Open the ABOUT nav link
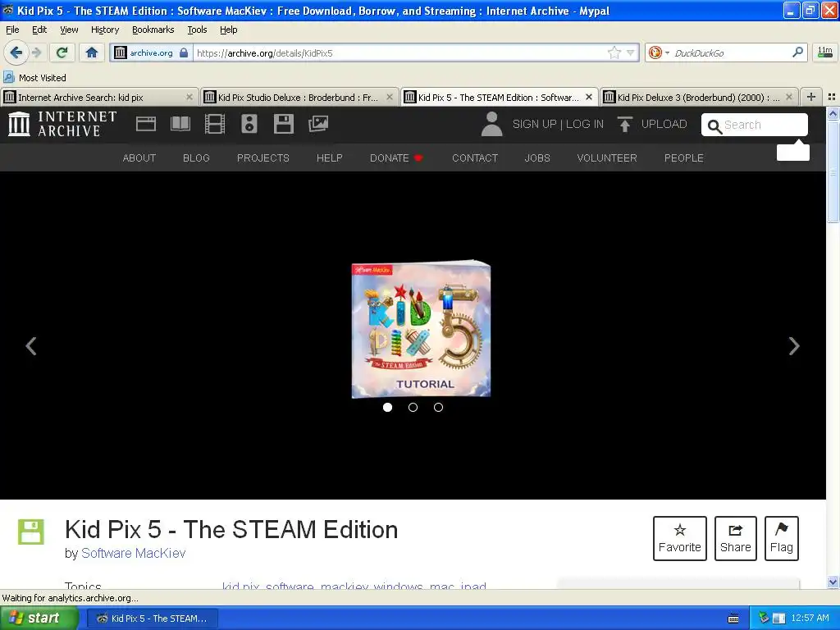 [x=139, y=158]
